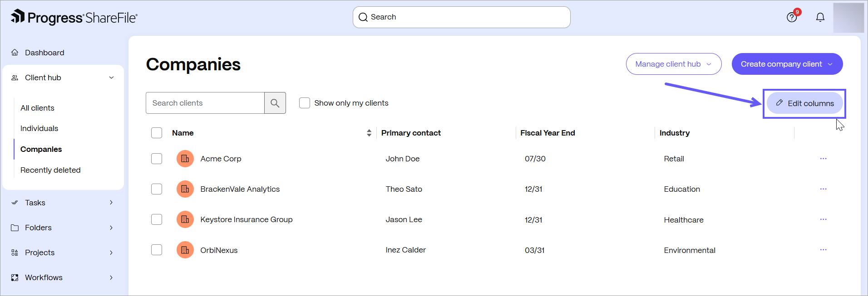
Task: Click the Edit columns button
Action: coord(804,103)
